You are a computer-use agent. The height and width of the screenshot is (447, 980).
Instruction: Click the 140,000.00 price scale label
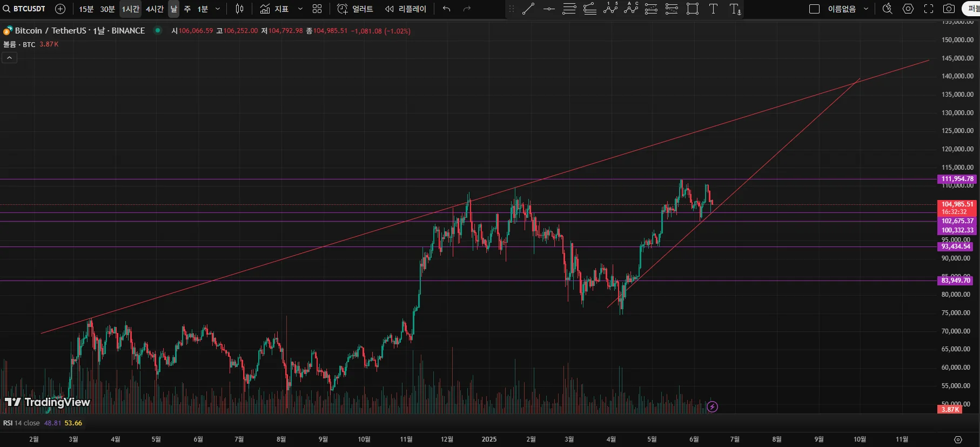point(957,76)
